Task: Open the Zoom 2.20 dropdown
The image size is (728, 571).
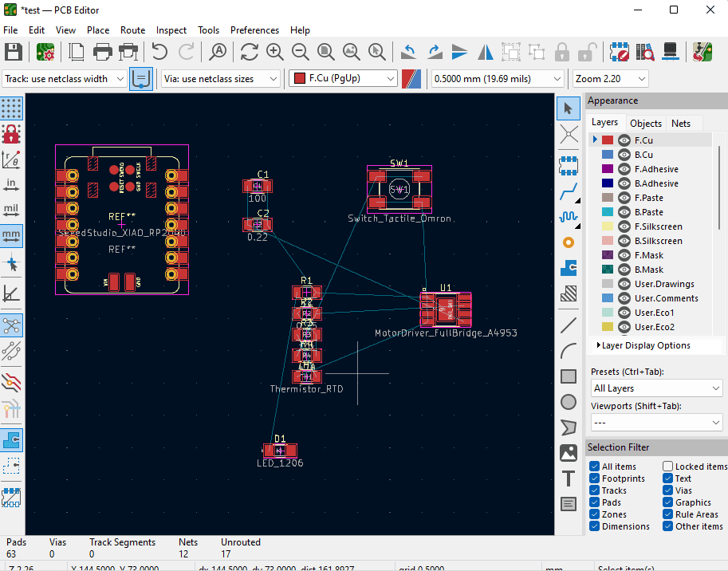Action: tap(610, 79)
